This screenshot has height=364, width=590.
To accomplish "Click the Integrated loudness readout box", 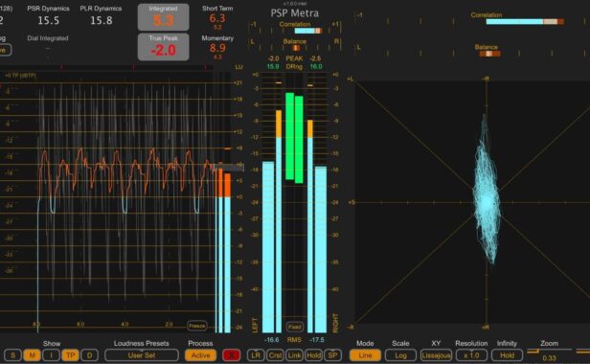I will pos(163,17).
